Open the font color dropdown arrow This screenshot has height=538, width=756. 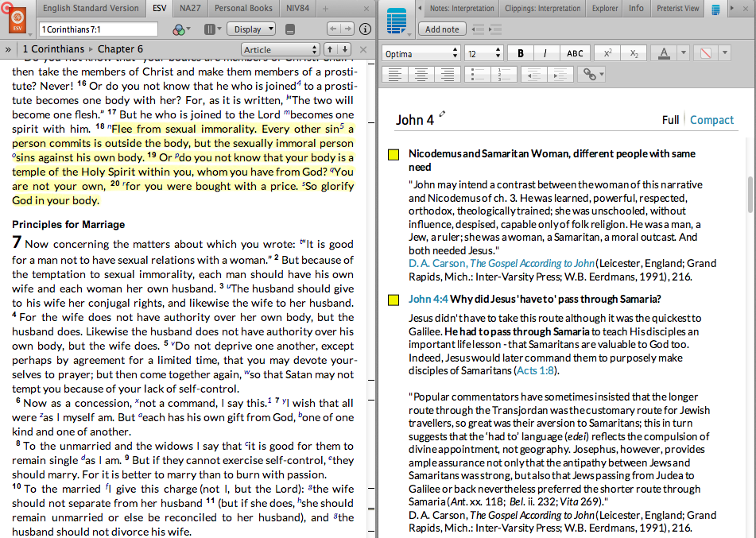[683, 53]
